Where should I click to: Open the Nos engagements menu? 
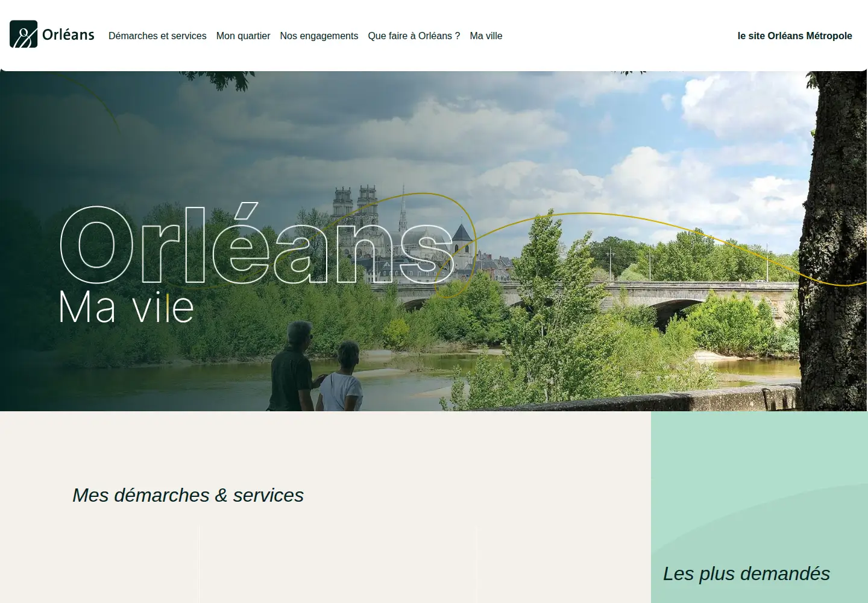click(x=319, y=36)
